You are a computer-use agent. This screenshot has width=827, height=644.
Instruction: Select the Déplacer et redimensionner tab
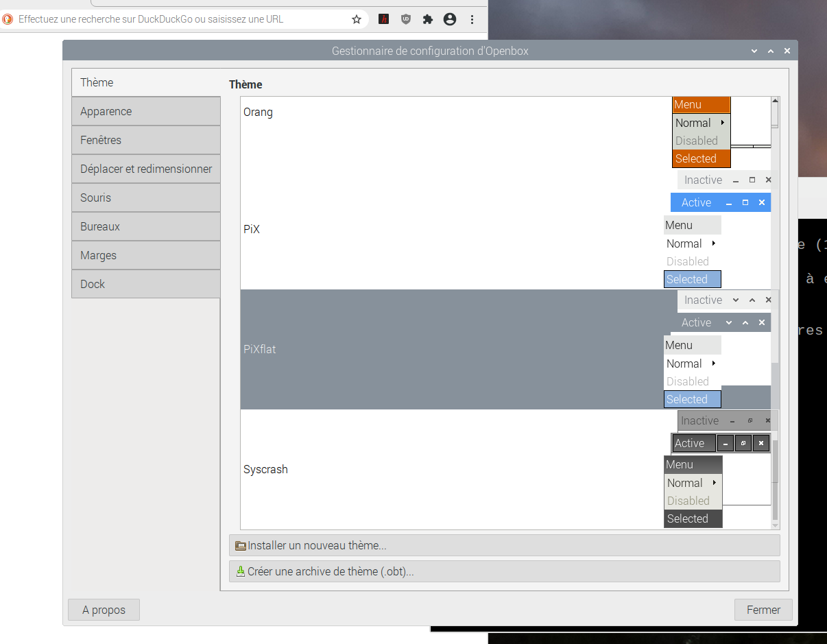[145, 169]
